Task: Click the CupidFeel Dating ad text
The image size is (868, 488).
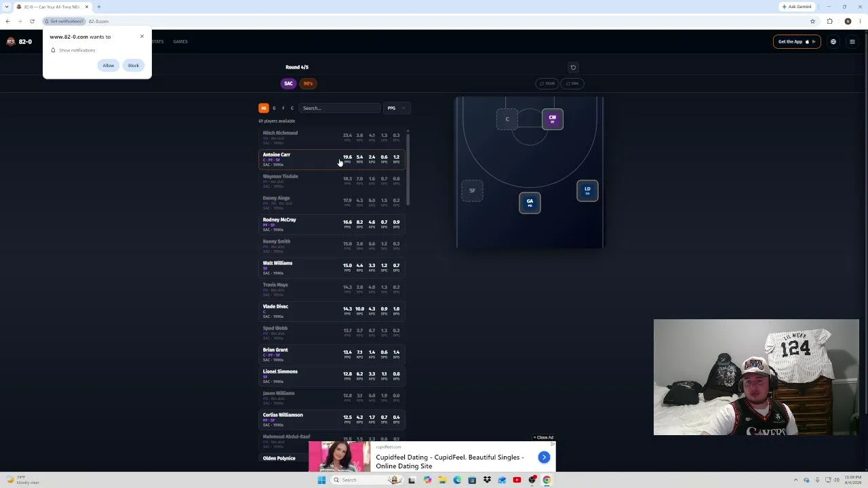Action: 450,462
